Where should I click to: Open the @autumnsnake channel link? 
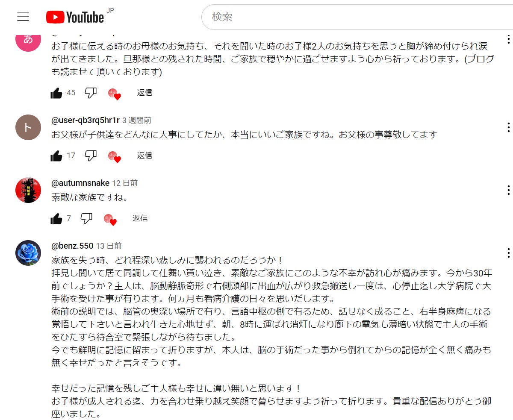tap(80, 183)
